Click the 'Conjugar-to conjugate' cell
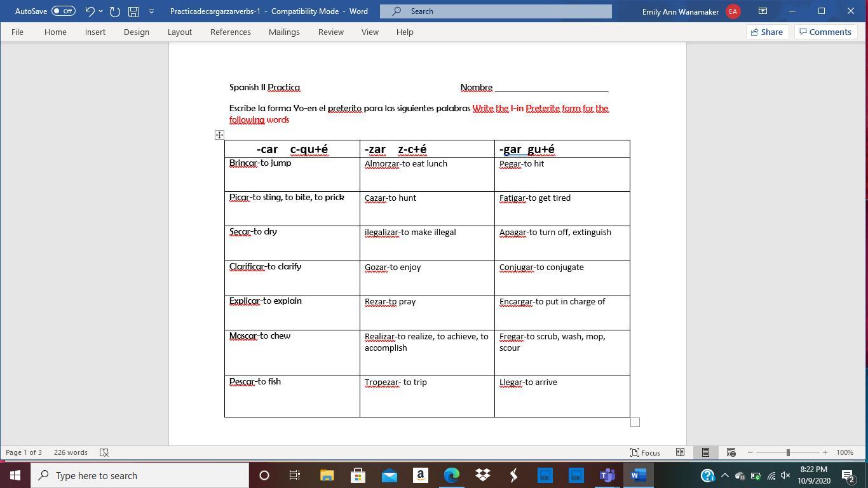Viewport: 868px width, 488px height. (x=562, y=278)
